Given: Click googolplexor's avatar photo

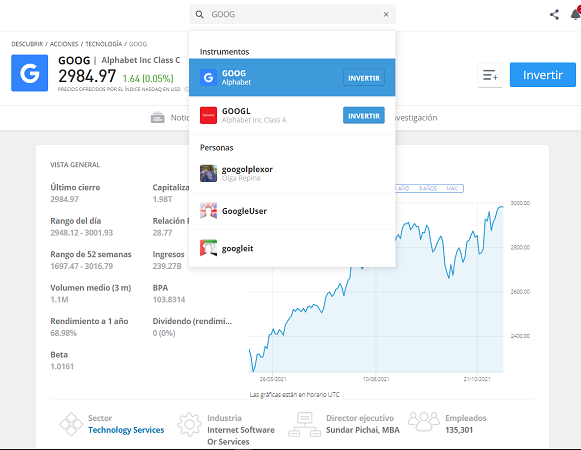Looking at the screenshot, I should (x=208, y=173).
